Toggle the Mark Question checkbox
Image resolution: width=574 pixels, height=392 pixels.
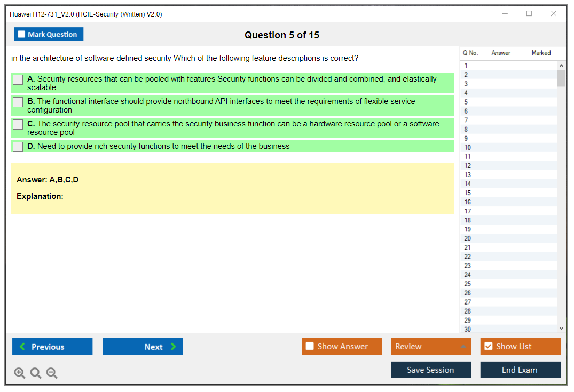22,34
